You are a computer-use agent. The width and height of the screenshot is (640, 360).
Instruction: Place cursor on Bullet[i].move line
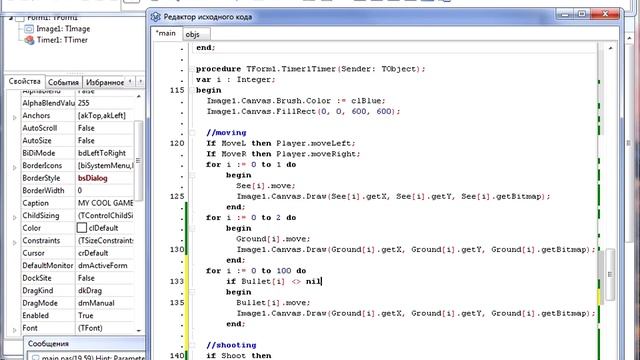[273, 302]
